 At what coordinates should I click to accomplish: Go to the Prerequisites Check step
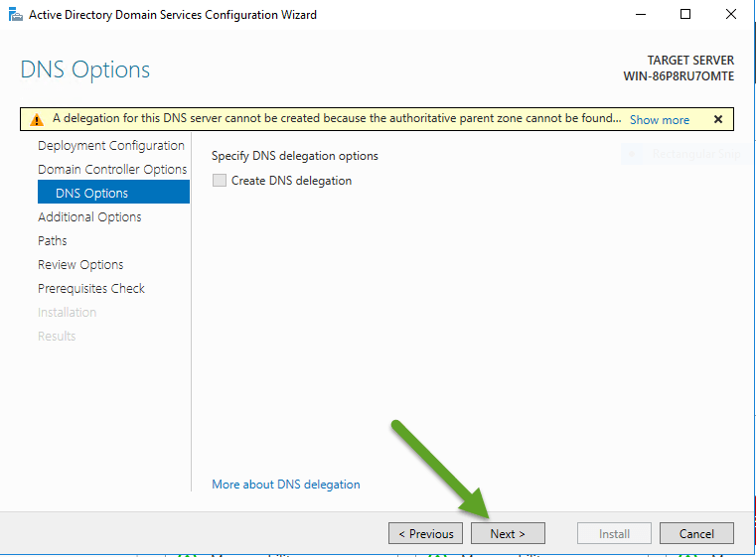[91, 289]
